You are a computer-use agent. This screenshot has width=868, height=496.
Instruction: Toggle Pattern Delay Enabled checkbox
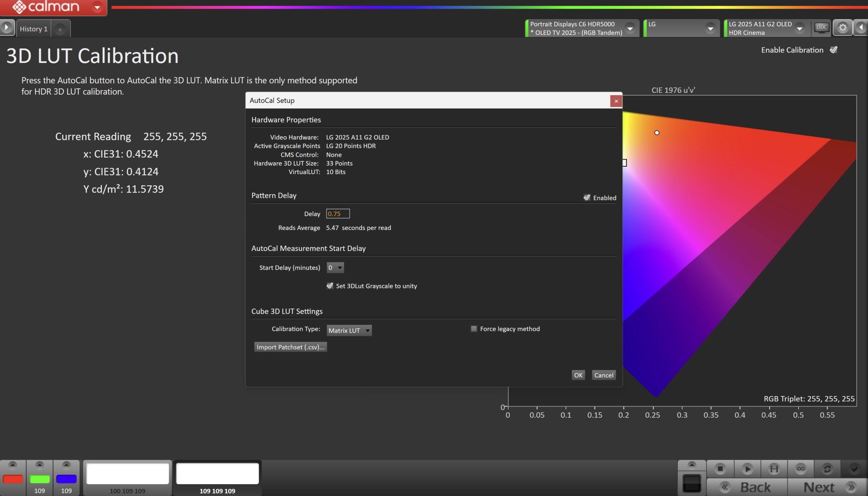586,198
